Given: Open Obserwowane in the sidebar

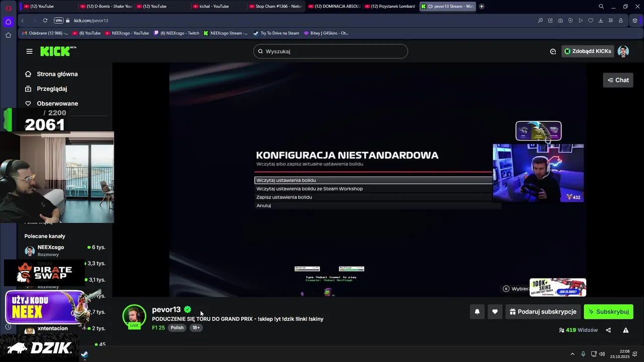Looking at the screenshot, I should coord(57,104).
